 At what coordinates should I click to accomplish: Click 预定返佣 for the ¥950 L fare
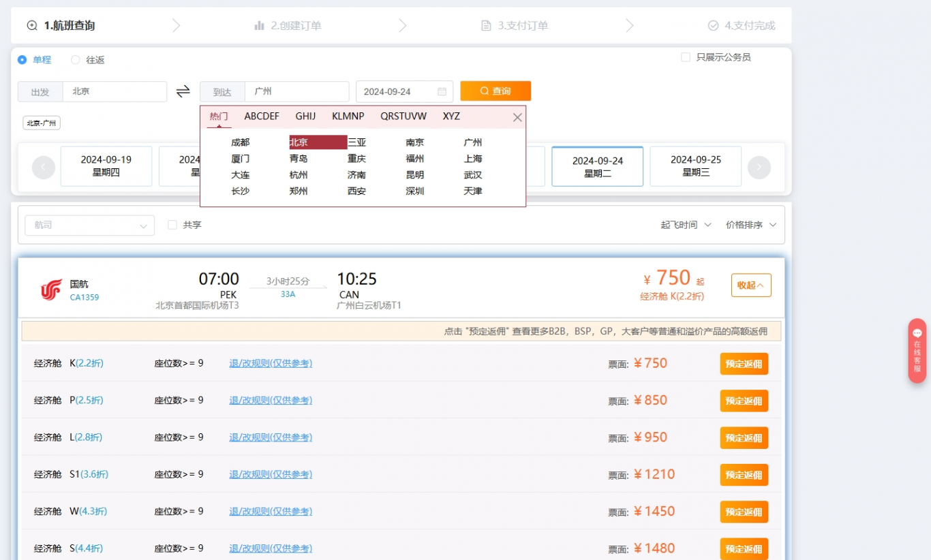click(744, 438)
